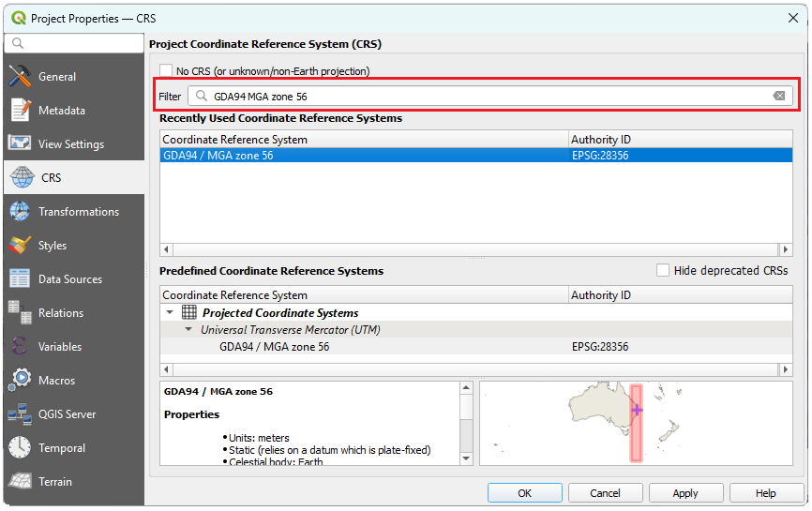Click in the CRS Filter text field
Screen dimensions: 812x511
click(x=488, y=97)
